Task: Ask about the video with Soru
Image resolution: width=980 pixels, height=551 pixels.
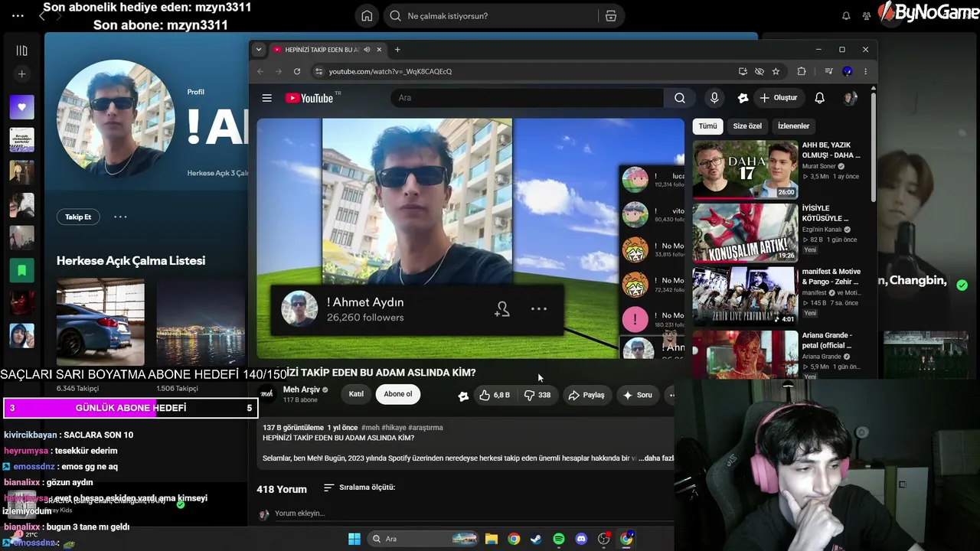Action: [638, 395]
